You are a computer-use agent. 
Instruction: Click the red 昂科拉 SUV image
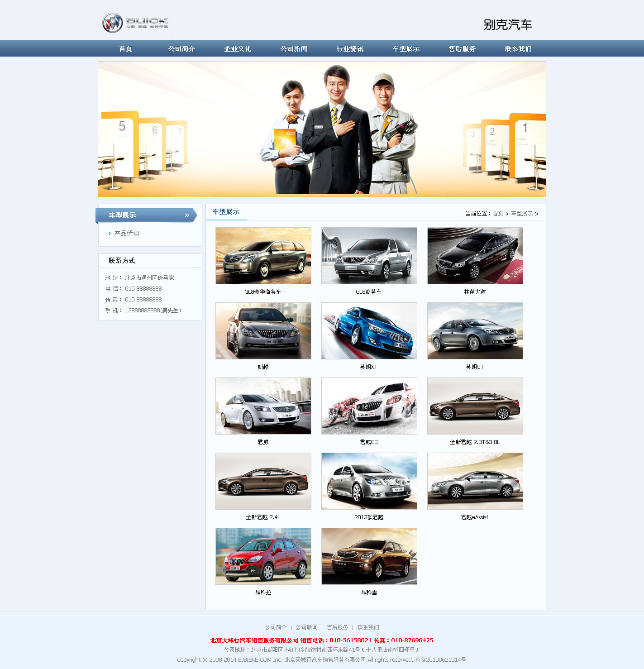click(263, 556)
